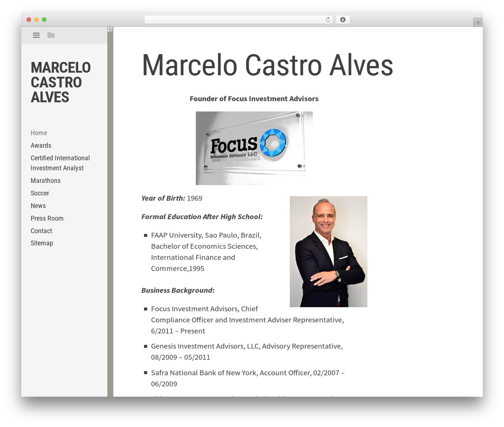
Task: Click the FAAP University list item
Action: pos(206,252)
